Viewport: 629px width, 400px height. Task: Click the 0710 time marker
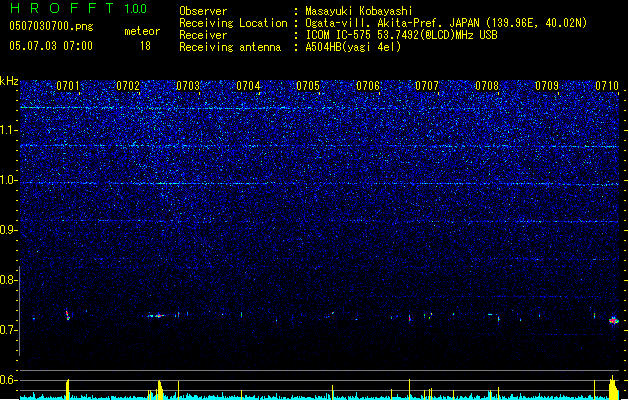[x=607, y=86]
